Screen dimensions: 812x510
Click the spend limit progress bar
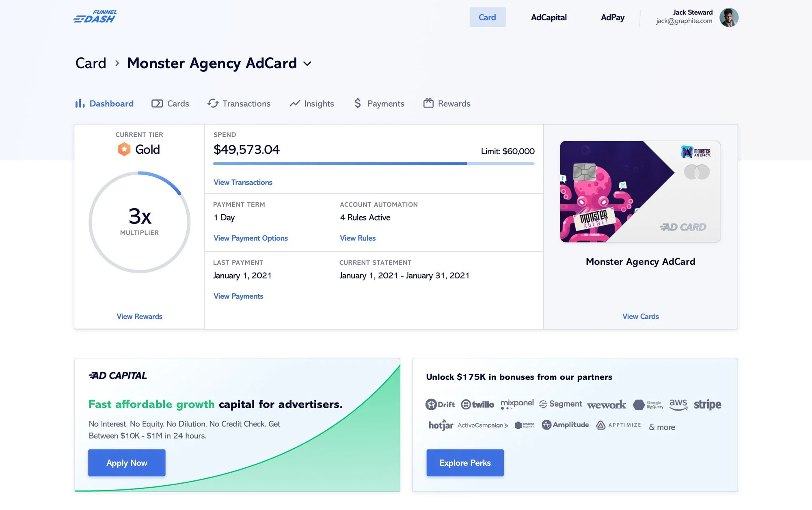[x=374, y=164]
